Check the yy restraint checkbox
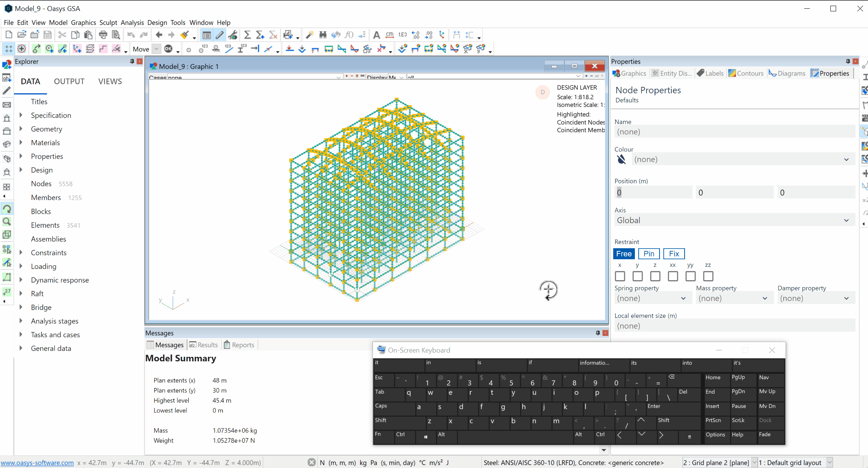Image resolution: width=868 pixels, height=468 pixels. pyautogui.click(x=690, y=276)
